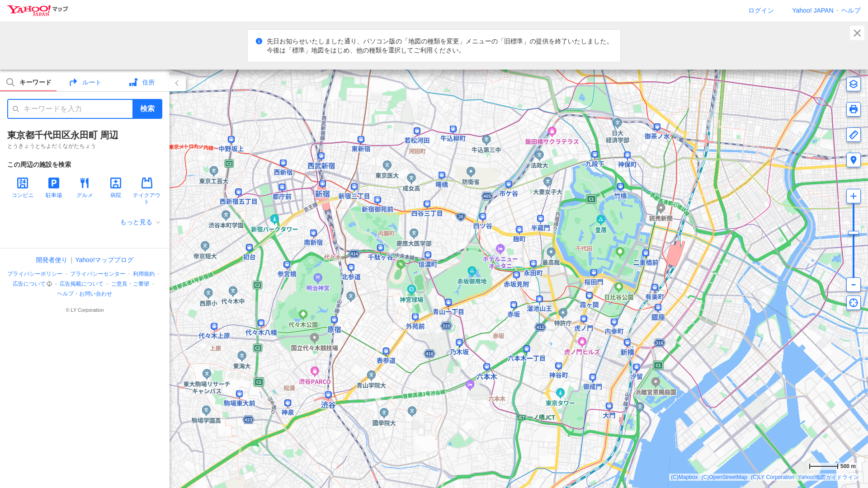Screen dimensions: 868x488
Task: Open the Yahoo! JAPAN link
Action: pyautogui.click(x=812, y=10)
